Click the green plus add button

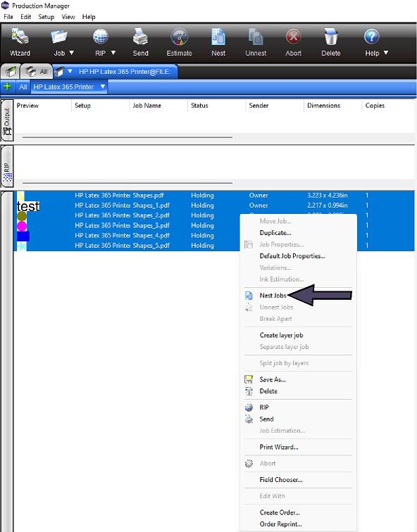(7, 87)
